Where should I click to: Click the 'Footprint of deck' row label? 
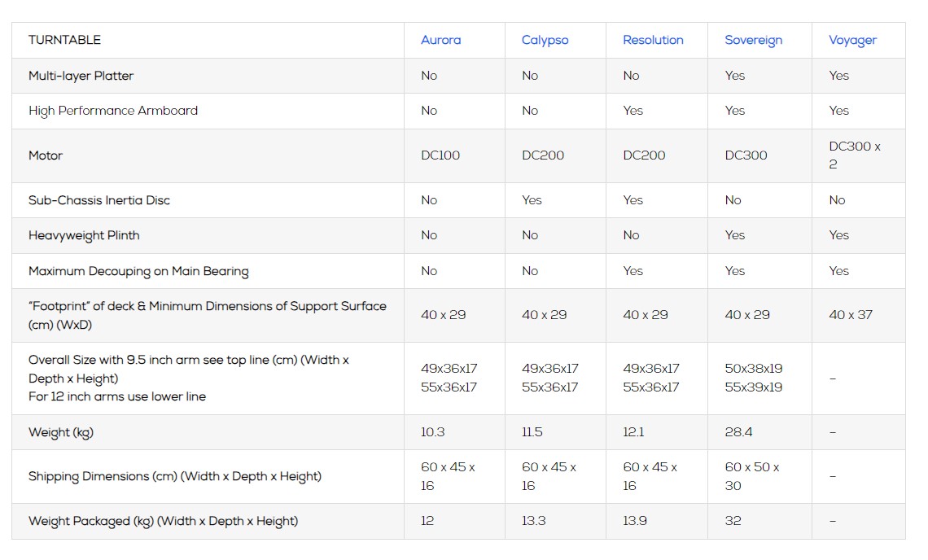207,316
